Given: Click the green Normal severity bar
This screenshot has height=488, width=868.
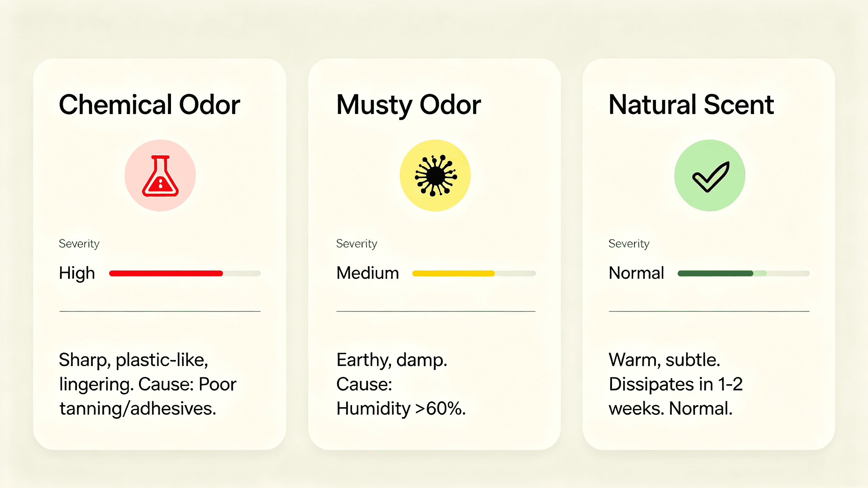Looking at the screenshot, I should click(x=743, y=273).
